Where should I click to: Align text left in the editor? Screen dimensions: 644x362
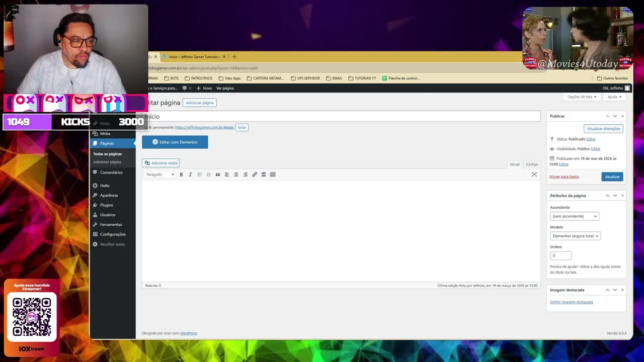tap(227, 174)
